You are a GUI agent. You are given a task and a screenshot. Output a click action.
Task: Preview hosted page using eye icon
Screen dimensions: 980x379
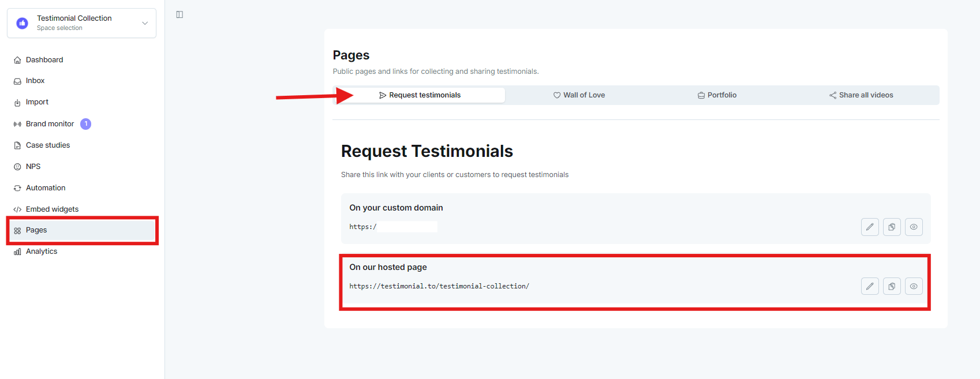coord(914,286)
